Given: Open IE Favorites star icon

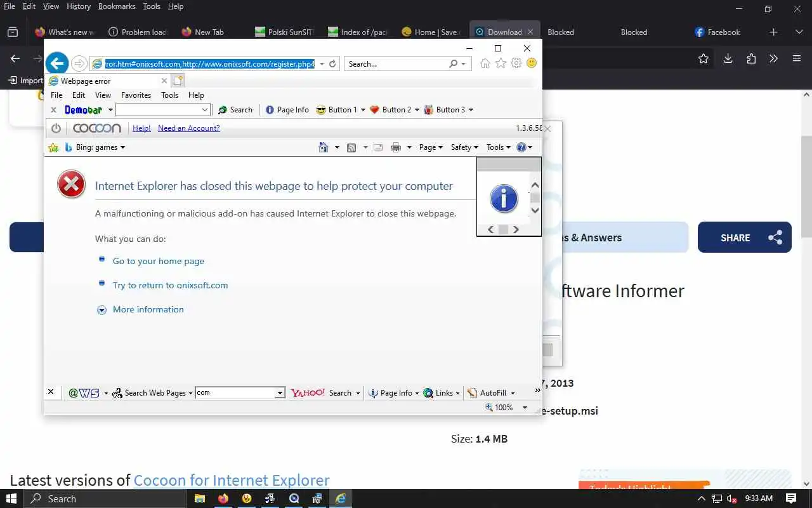Looking at the screenshot, I should [501, 63].
